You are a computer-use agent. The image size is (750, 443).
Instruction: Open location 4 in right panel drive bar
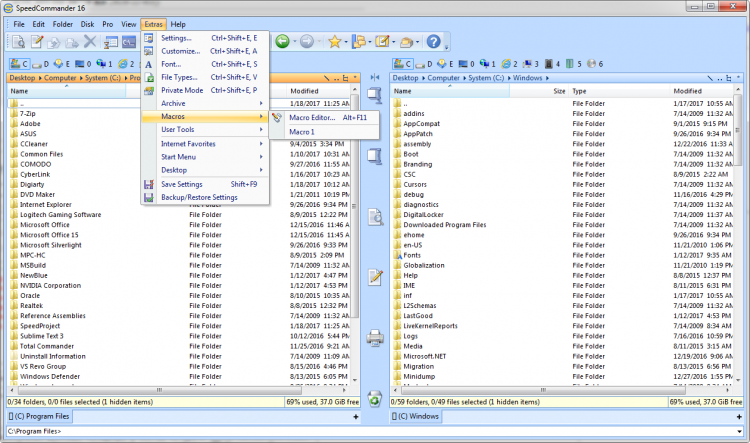(x=552, y=64)
